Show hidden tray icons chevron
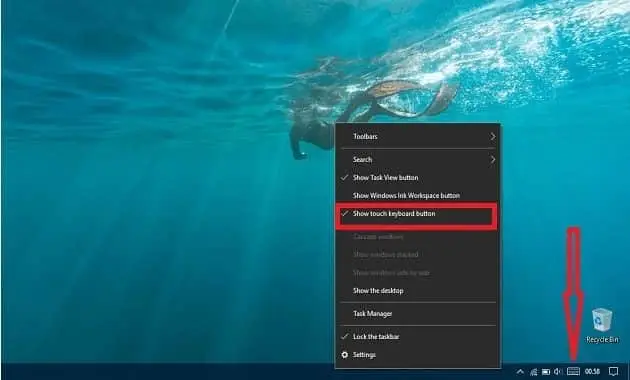 click(520, 372)
